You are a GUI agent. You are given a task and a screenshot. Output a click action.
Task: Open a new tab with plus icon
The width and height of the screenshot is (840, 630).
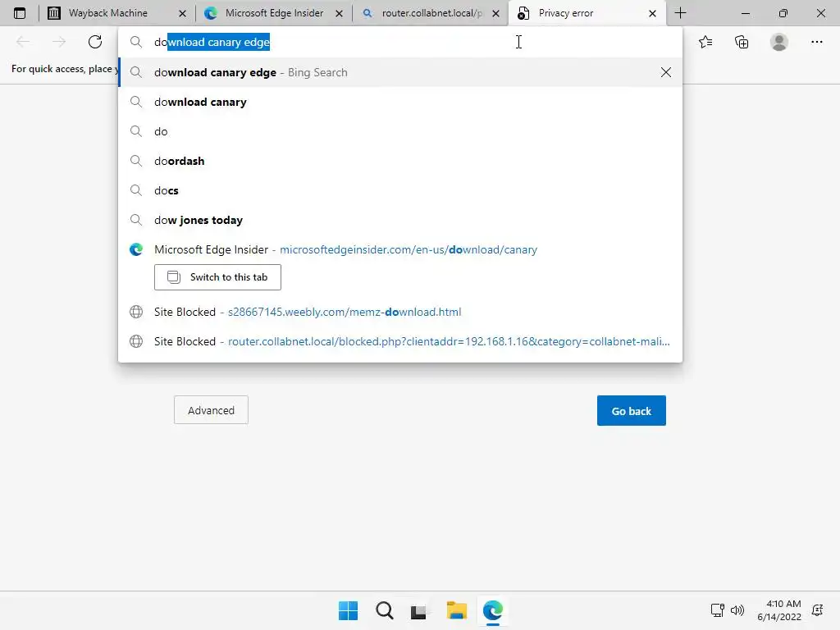pyautogui.click(x=680, y=13)
